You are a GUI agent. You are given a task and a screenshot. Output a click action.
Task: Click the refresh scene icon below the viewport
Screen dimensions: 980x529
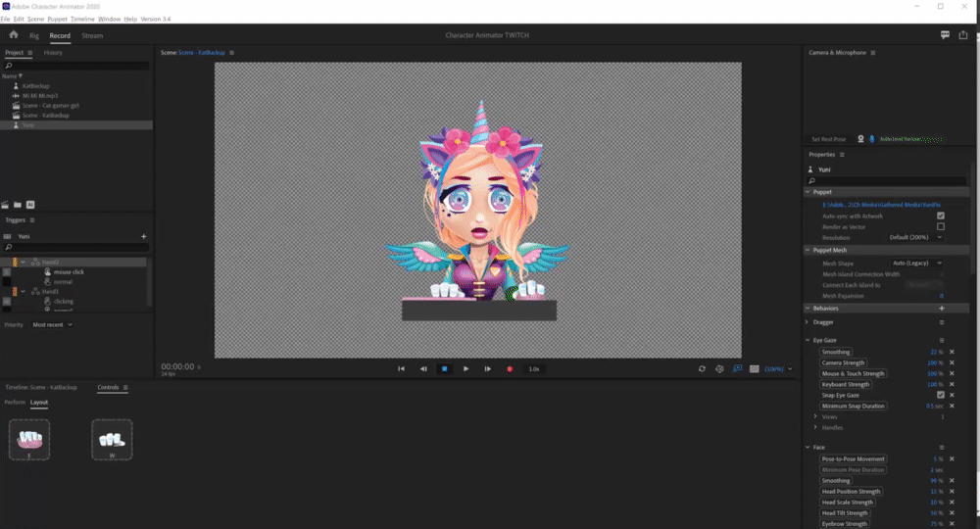pos(702,369)
